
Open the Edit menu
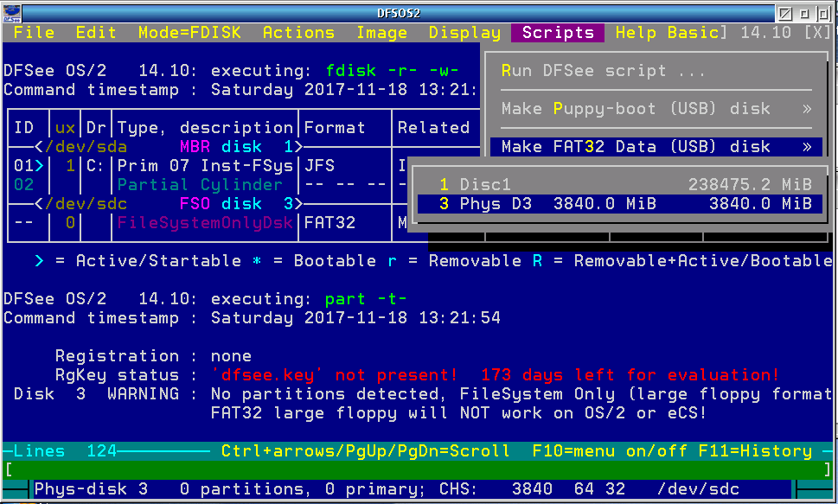96,33
